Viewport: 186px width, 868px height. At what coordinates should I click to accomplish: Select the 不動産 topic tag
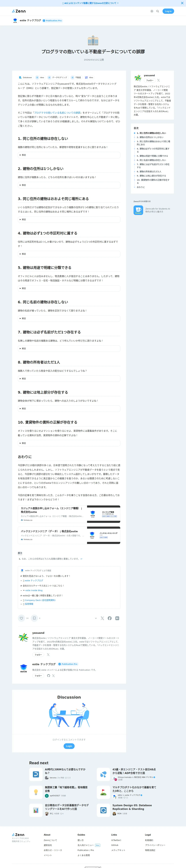coord(76,78)
